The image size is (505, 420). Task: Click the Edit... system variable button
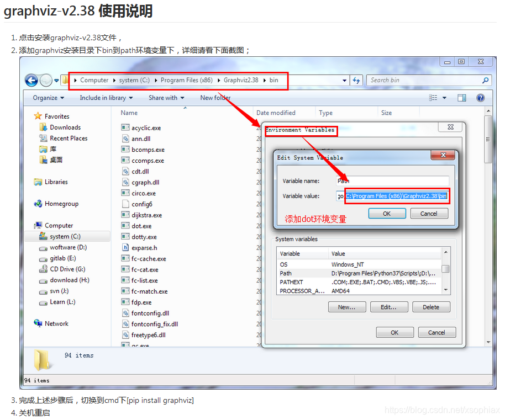389,307
